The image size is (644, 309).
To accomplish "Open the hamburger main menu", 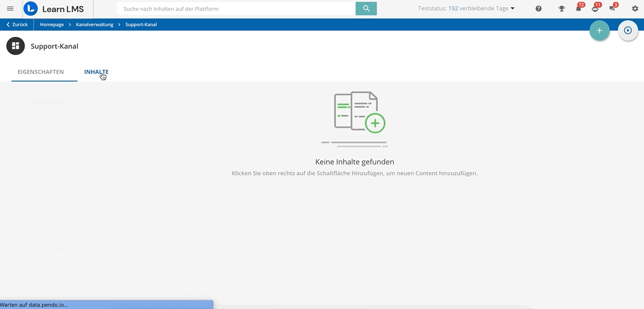I will click(10, 9).
